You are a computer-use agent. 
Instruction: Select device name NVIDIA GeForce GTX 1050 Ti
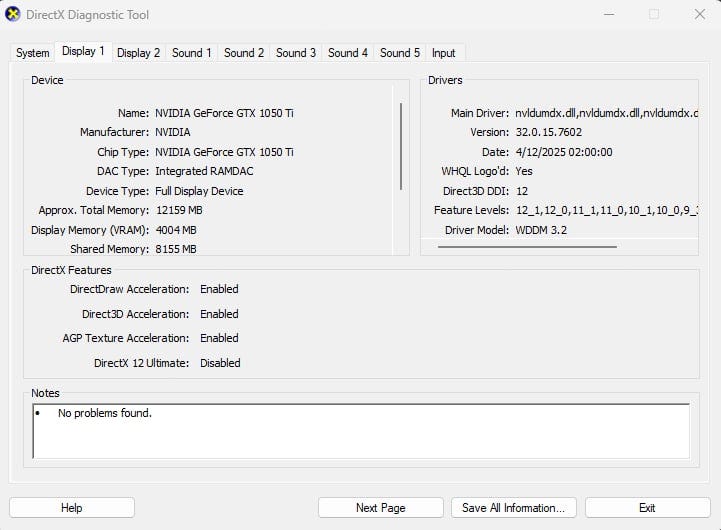coord(224,113)
